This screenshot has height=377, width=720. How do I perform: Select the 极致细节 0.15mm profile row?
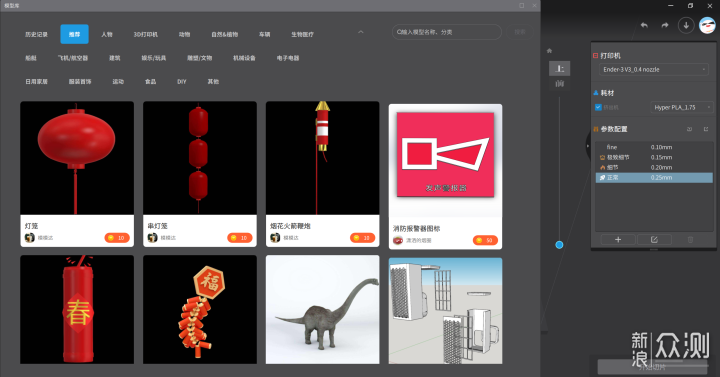click(654, 157)
